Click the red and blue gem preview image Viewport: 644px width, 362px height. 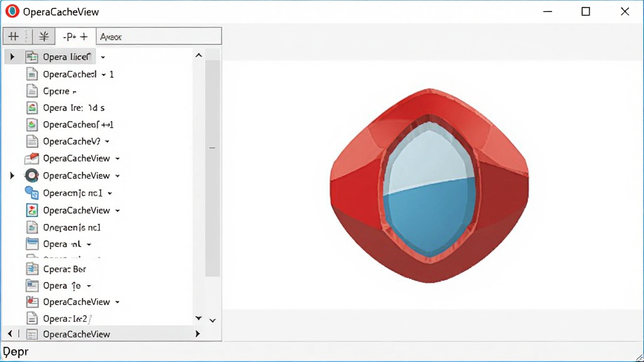coord(429,185)
